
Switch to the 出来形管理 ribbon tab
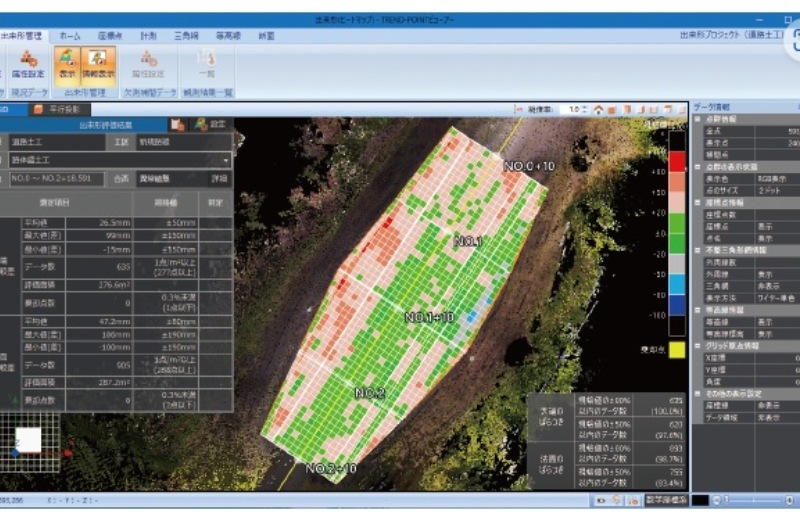tap(21, 36)
